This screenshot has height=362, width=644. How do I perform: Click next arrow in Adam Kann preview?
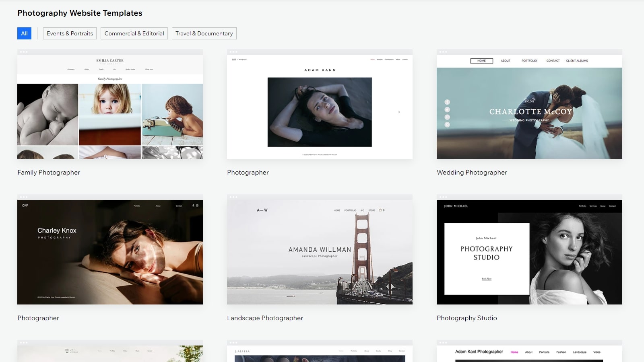coord(399,112)
